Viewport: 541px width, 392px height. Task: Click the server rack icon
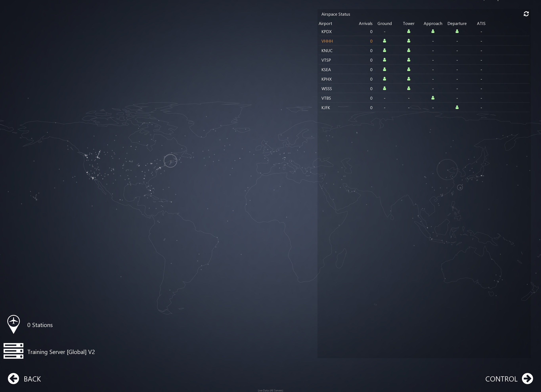(x=13, y=351)
